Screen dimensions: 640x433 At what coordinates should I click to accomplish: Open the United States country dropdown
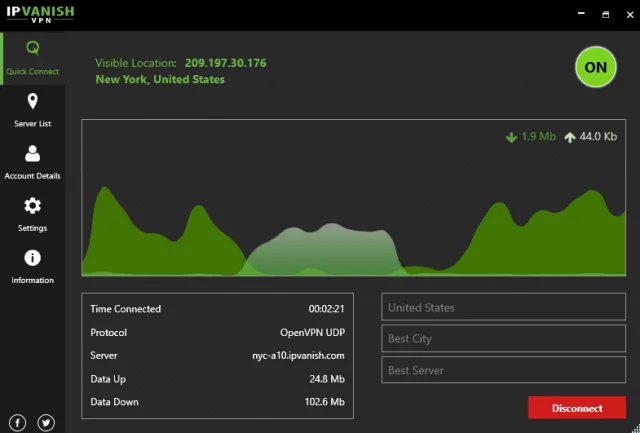coord(503,307)
